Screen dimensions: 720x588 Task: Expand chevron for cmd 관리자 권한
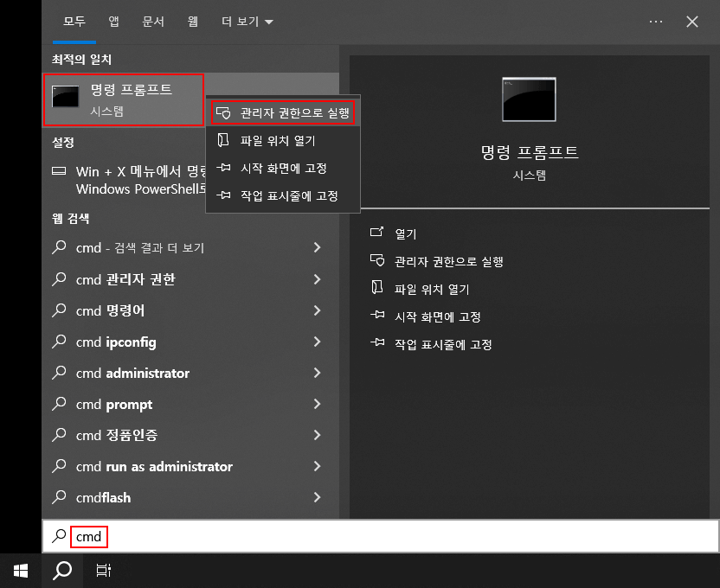[317, 279]
